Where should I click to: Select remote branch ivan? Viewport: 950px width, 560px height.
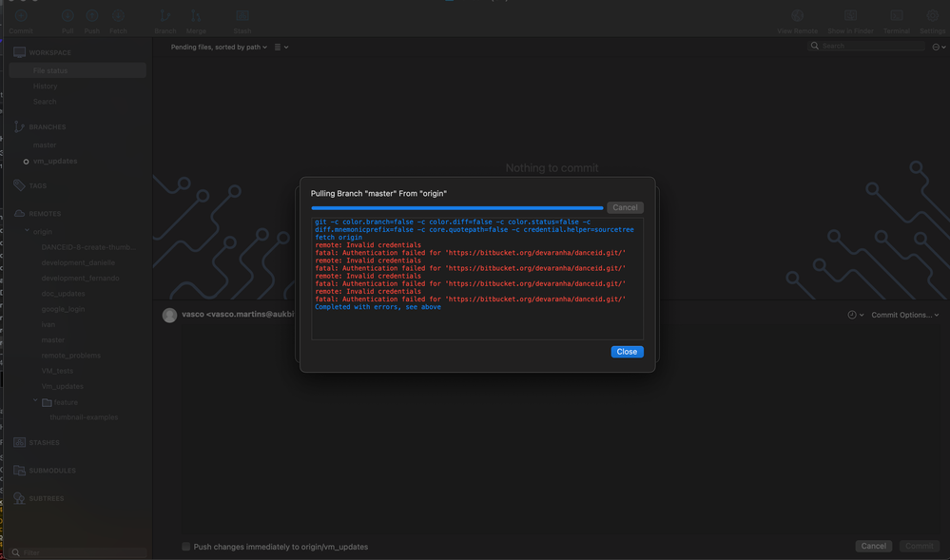tap(48, 325)
